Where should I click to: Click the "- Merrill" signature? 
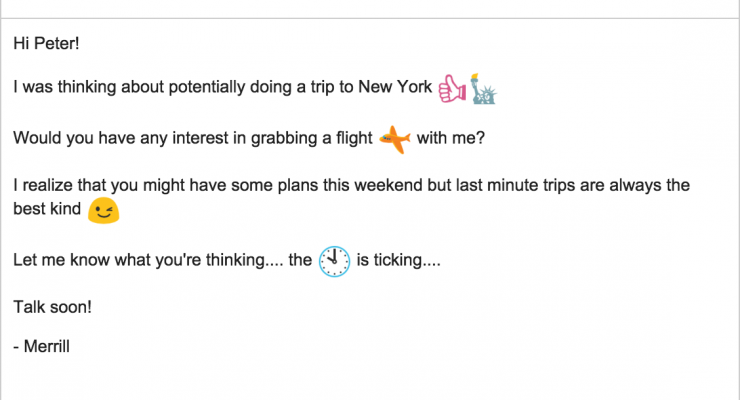[x=43, y=346]
